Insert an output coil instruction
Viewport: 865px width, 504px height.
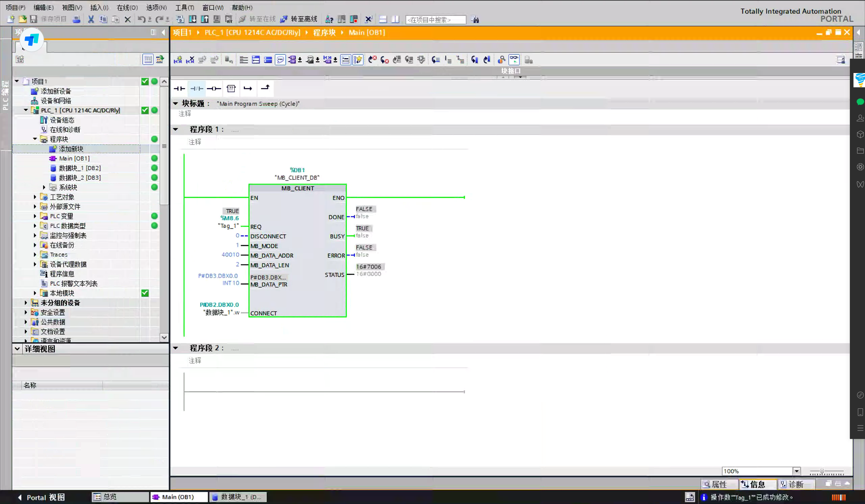(x=214, y=88)
